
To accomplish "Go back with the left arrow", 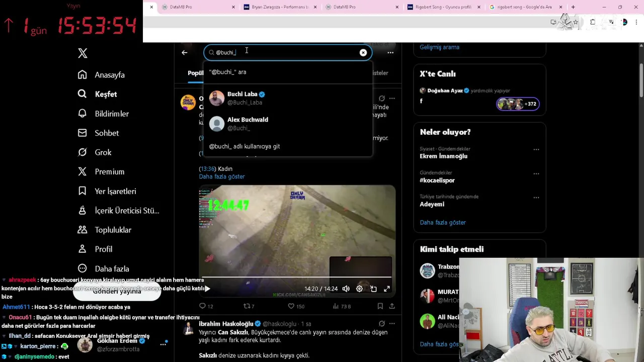I will pyautogui.click(x=184, y=52).
